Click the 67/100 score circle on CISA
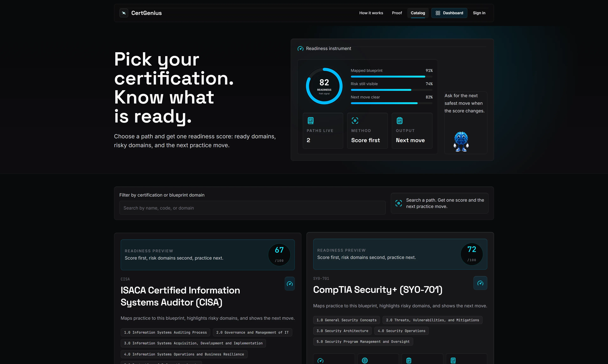The image size is (608, 364). pyautogui.click(x=279, y=255)
